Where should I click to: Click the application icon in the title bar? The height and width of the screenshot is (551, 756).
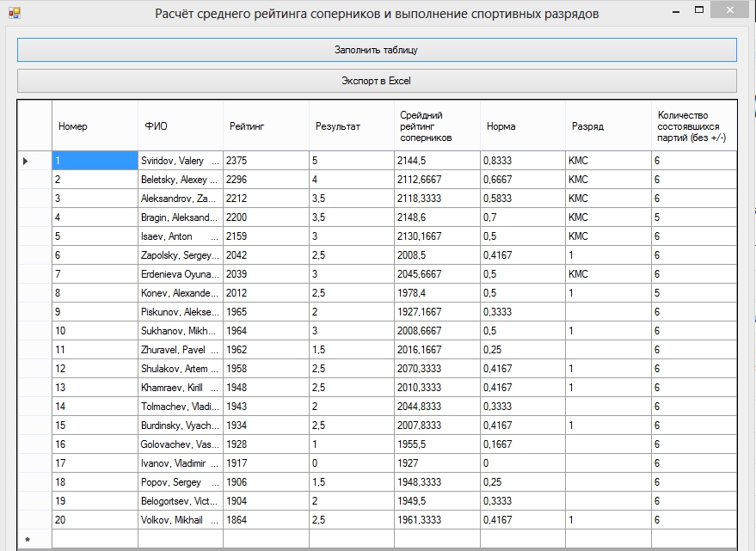pos(15,13)
